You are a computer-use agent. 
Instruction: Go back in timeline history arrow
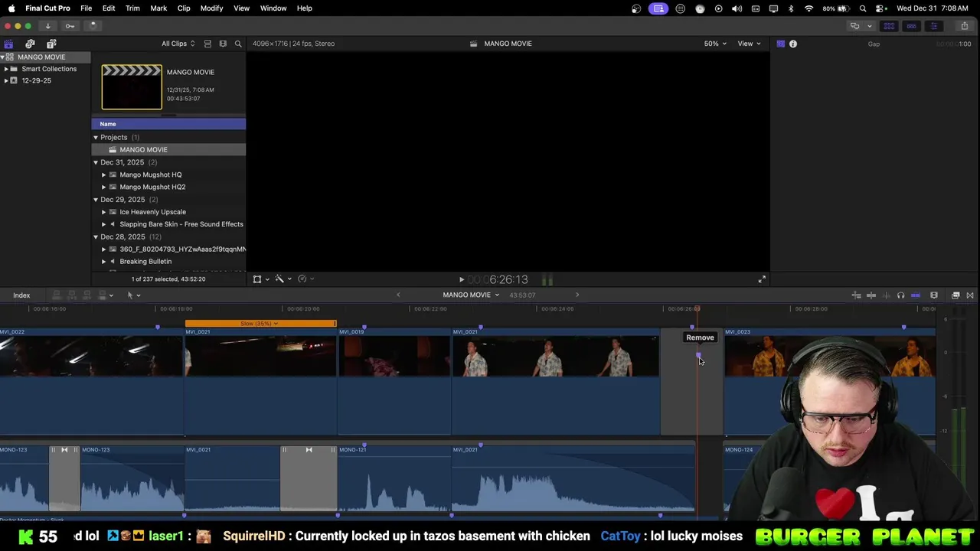tap(398, 295)
